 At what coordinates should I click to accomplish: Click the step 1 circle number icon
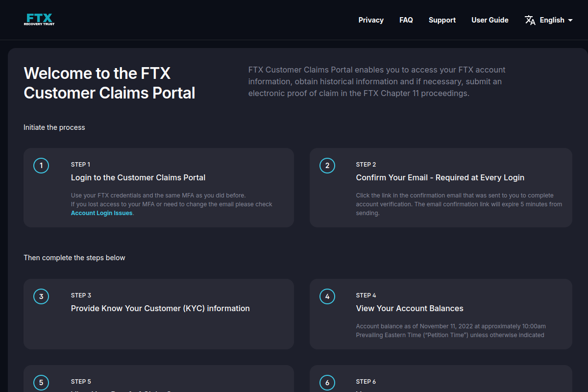41,166
